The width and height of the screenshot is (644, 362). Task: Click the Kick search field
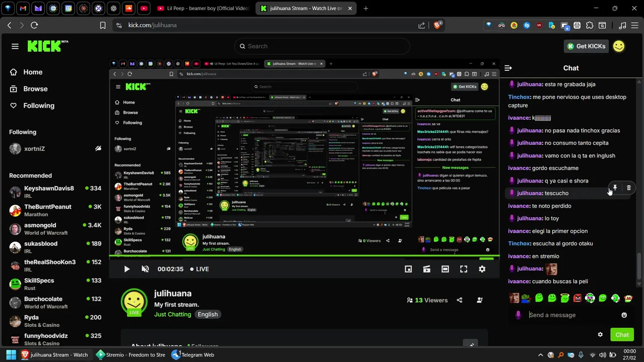tap(322, 46)
